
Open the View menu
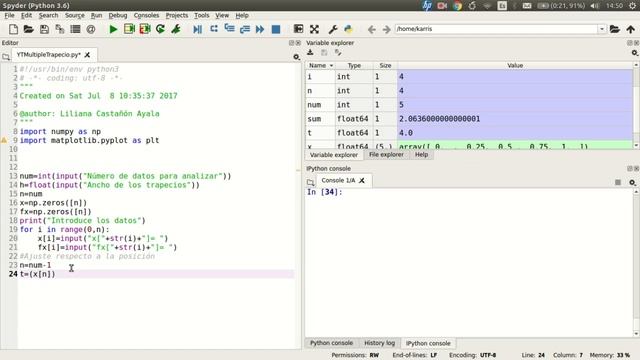pos(222,15)
